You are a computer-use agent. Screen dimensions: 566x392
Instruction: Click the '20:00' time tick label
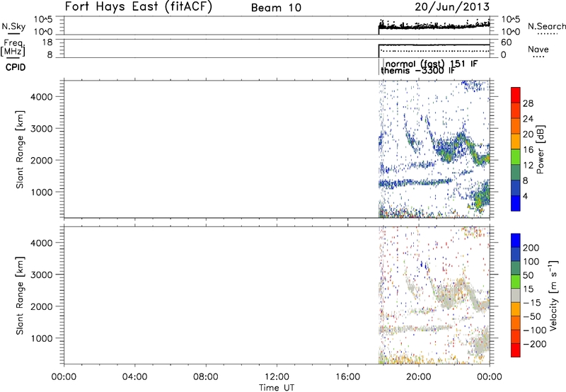click(x=418, y=377)
